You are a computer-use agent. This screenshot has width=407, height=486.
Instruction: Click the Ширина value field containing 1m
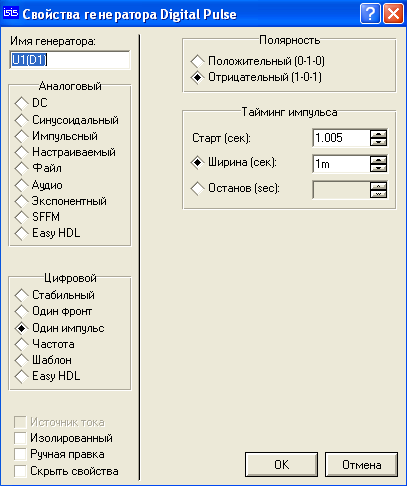pos(341,164)
